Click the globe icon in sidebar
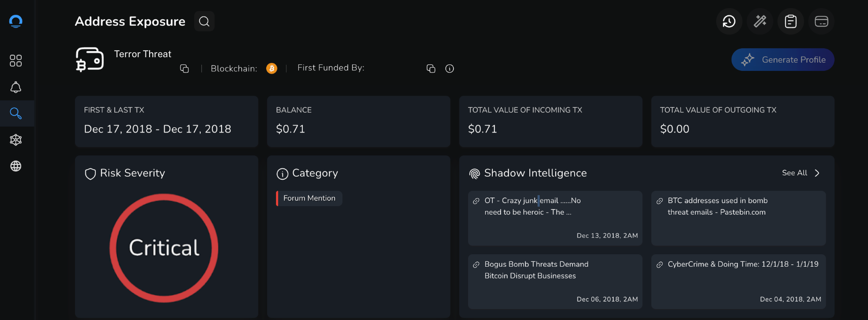Viewport: 868px width, 320px height. (16, 166)
